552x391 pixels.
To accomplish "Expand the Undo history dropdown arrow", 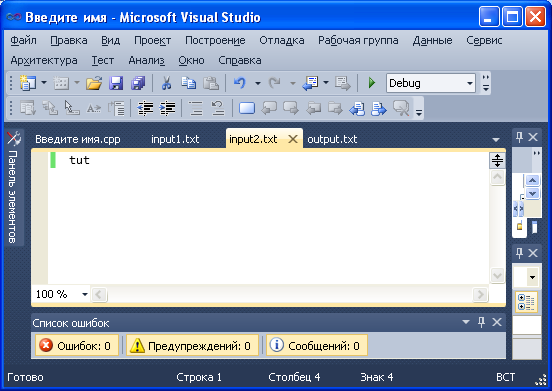I will pyautogui.click(x=258, y=83).
